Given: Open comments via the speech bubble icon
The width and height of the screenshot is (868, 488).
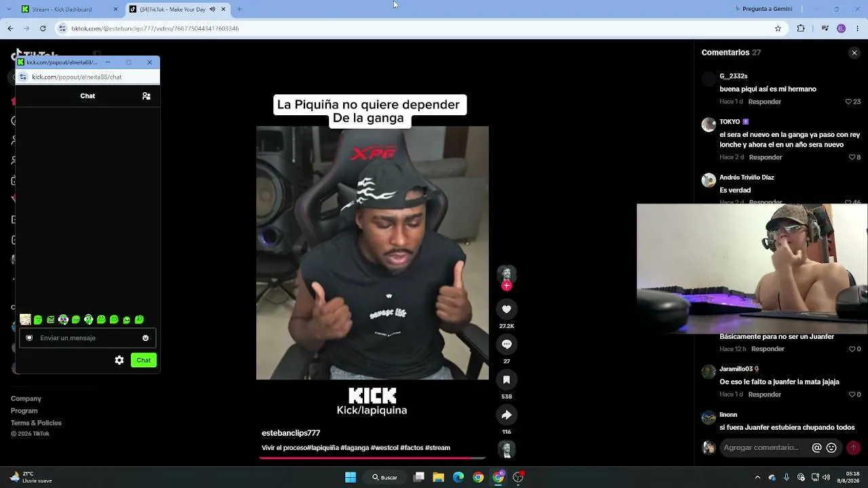Looking at the screenshot, I should pyautogui.click(x=507, y=344).
